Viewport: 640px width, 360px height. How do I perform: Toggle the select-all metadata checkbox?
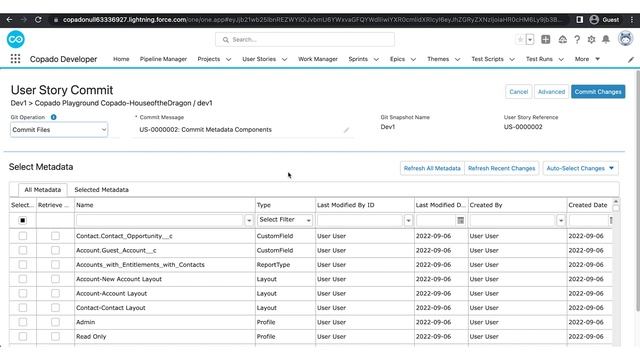[x=22, y=220]
